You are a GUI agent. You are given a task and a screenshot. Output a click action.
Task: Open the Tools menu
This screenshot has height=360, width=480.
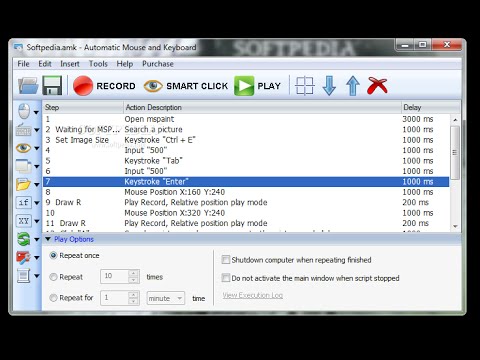pos(98,64)
